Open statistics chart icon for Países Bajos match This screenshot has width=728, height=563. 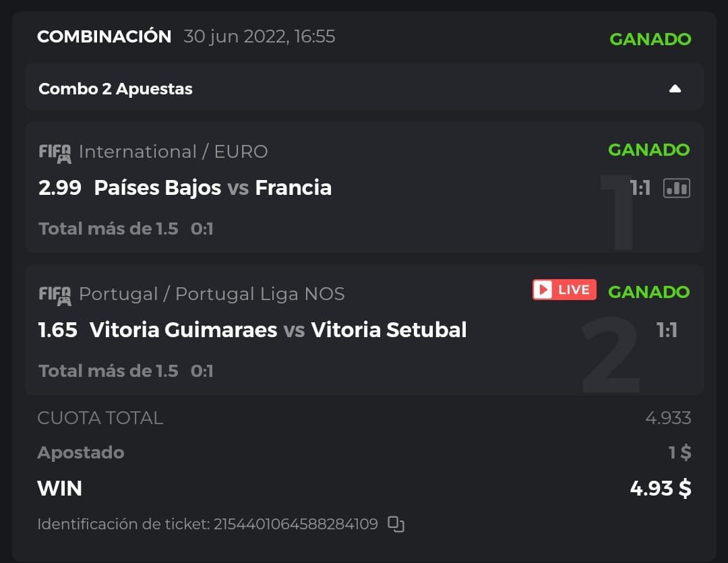pyautogui.click(x=677, y=188)
